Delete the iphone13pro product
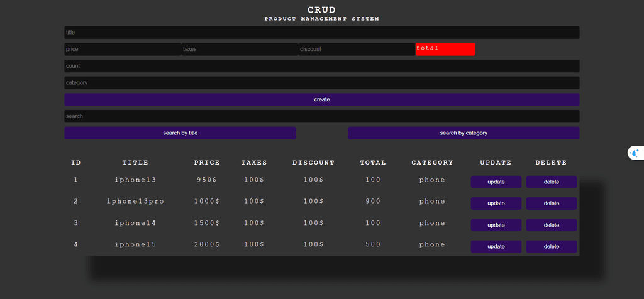 pyautogui.click(x=551, y=204)
